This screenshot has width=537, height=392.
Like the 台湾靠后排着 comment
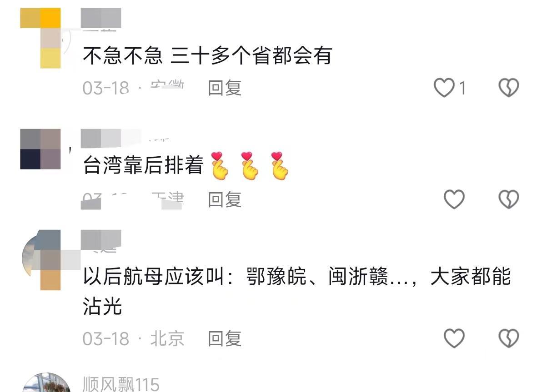click(x=454, y=199)
